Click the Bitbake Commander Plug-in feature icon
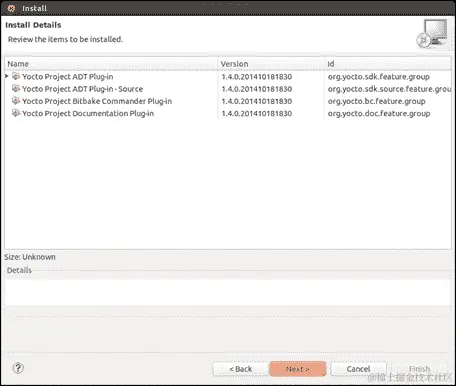 [16, 101]
